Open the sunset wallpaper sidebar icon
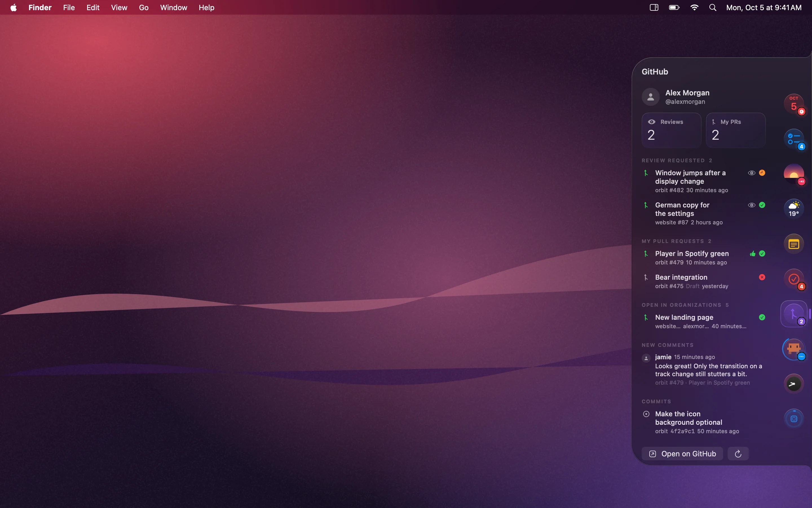Screen dimensions: 812x508 click(x=794, y=174)
